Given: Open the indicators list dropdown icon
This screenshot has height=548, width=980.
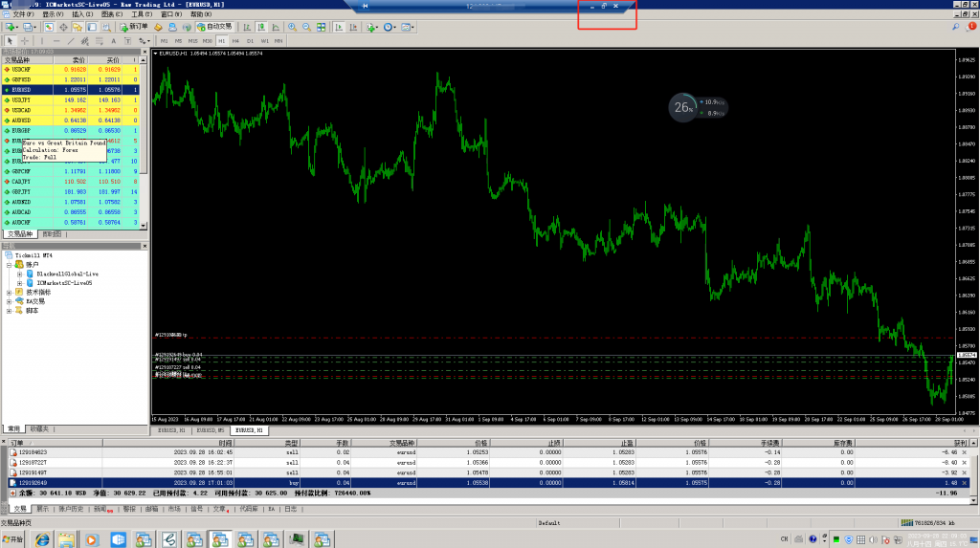Looking at the screenshot, I should (372, 27).
